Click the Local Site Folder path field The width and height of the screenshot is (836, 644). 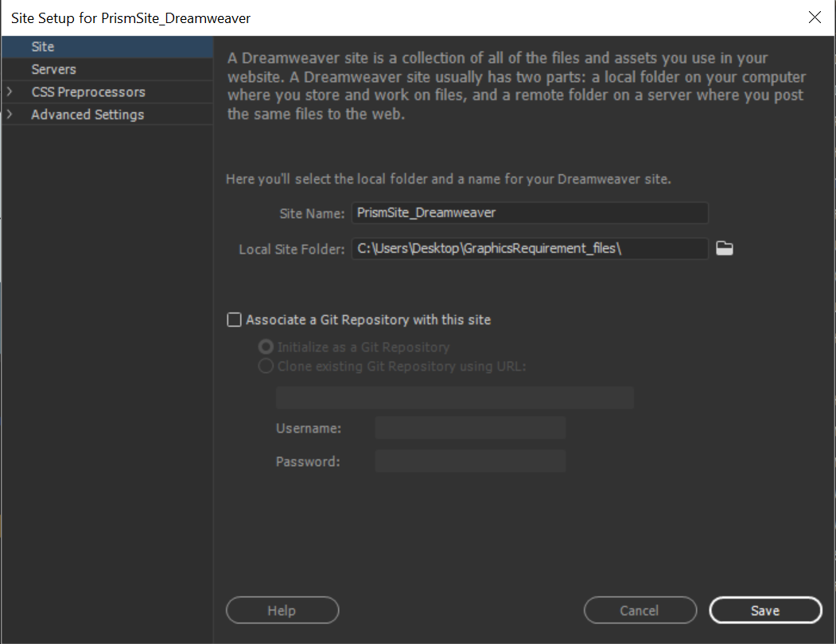point(529,248)
